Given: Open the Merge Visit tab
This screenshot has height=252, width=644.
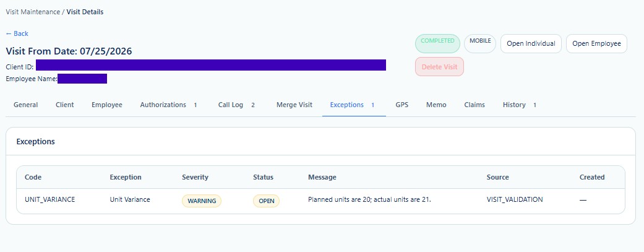Looking at the screenshot, I should [294, 105].
